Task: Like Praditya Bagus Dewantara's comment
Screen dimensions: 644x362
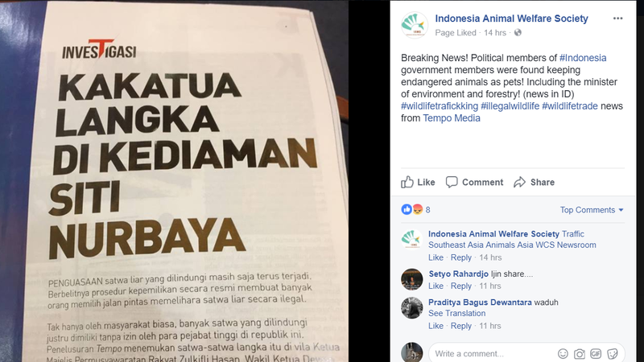Action: click(x=436, y=326)
